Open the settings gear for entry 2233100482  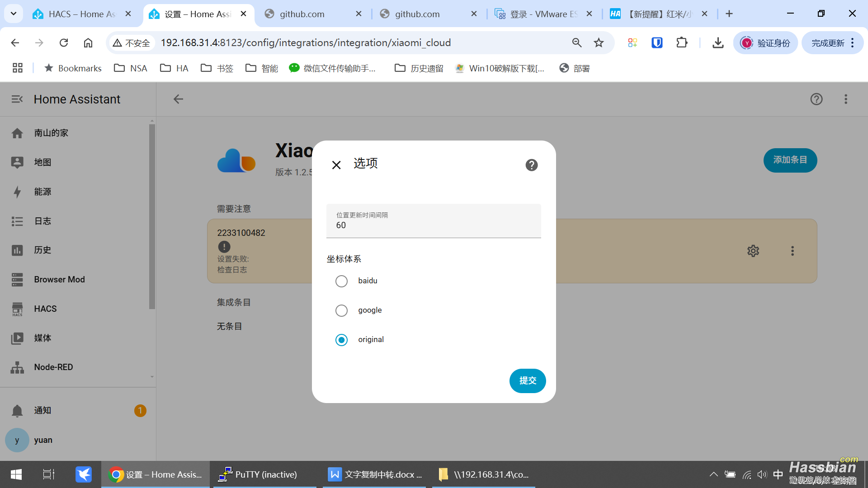(x=753, y=251)
